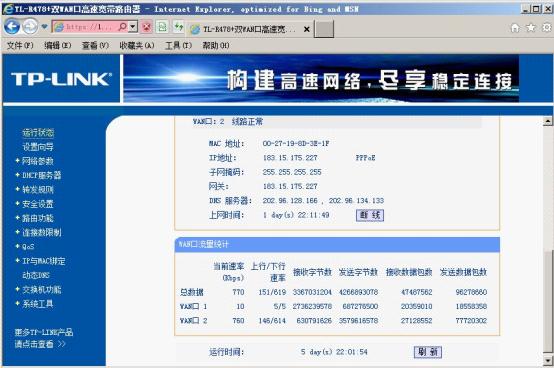Open a new blank tab
Viewport: 554px width, 368px height.
pyautogui.click(x=324, y=29)
